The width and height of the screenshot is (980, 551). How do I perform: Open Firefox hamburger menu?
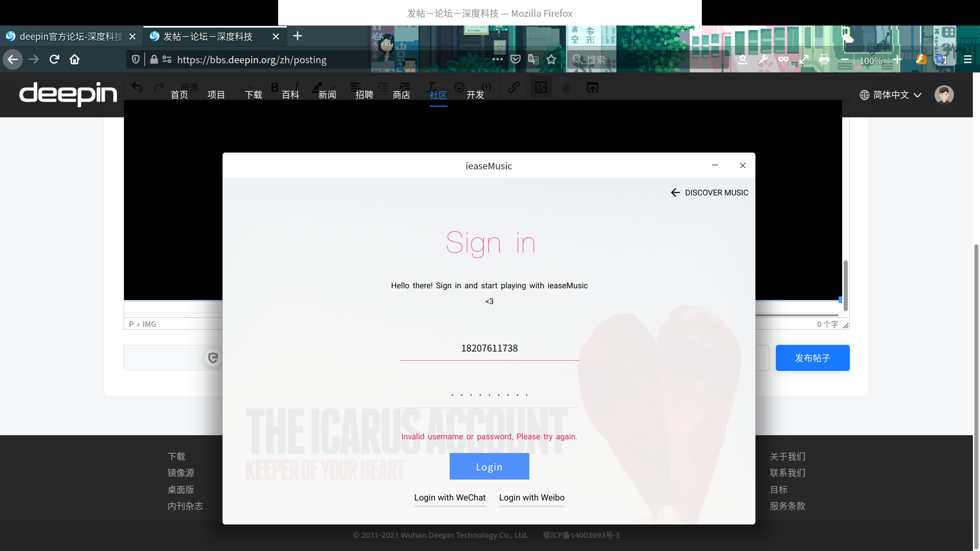(x=967, y=60)
